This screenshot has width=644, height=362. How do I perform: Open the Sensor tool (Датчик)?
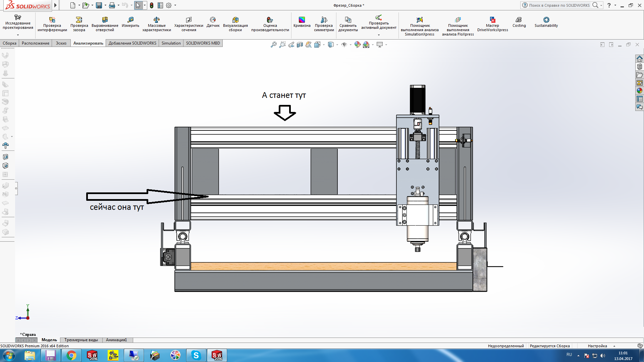coord(213,22)
